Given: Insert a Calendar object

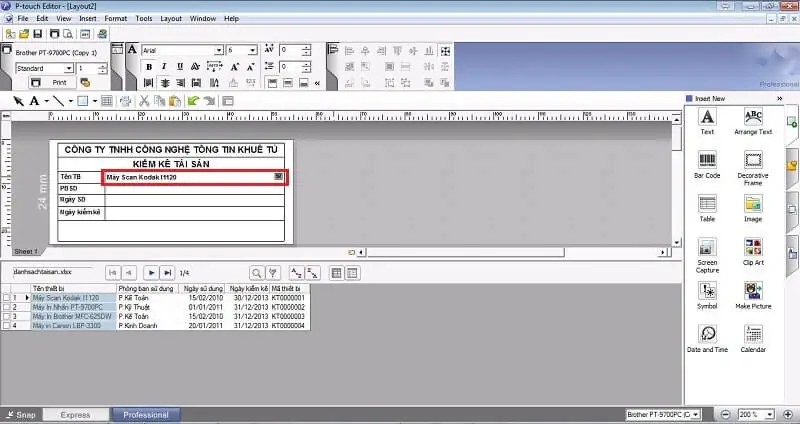Looking at the screenshot, I should coord(753,339).
